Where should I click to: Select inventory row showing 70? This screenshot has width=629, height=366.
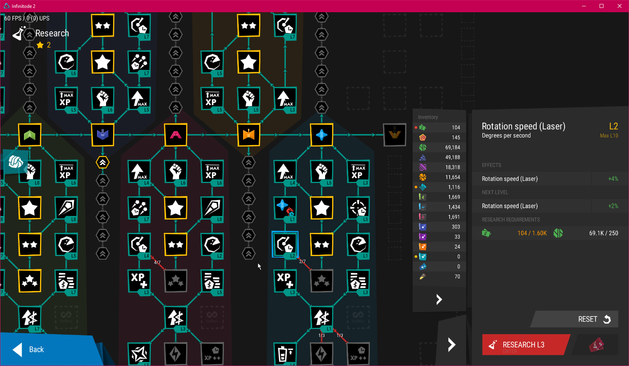click(439, 277)
